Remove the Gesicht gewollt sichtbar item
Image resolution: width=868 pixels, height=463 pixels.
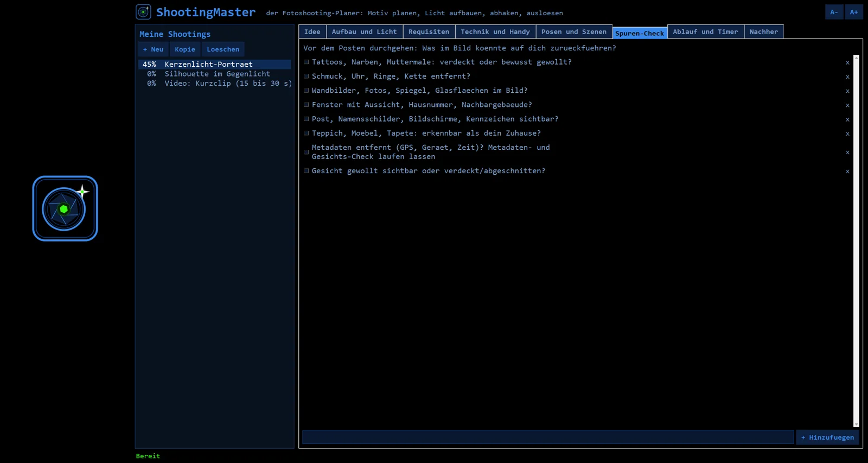pos(847,171)
